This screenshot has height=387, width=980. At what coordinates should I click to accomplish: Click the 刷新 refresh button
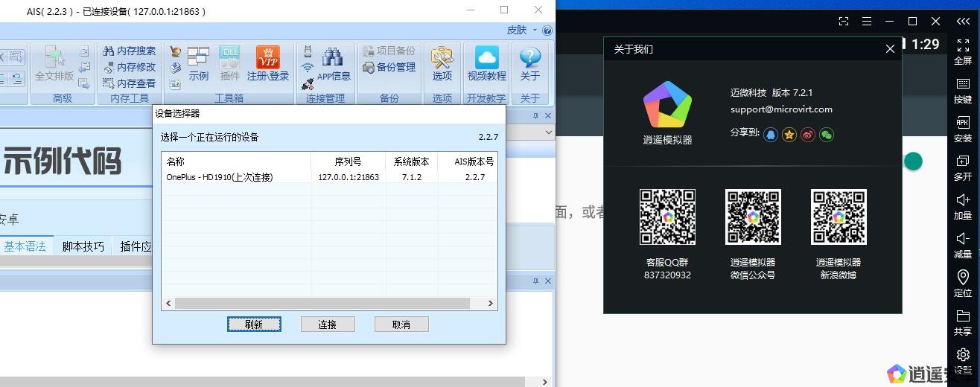pyautogui.click(x=254, y=324)
